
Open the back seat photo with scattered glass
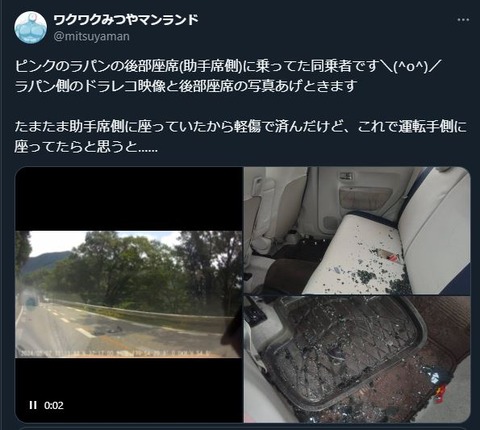coord(357,231)
